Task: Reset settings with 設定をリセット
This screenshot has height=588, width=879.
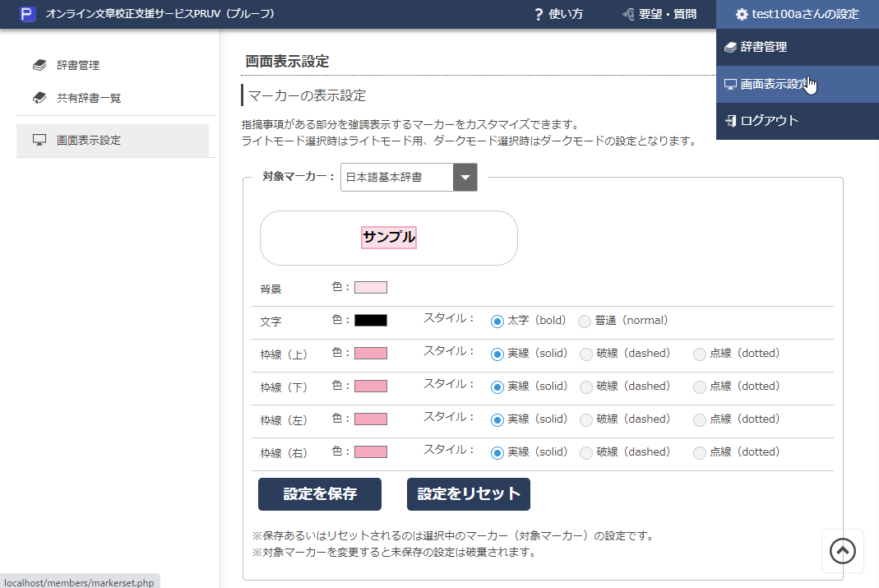Action: coord(468,494)
